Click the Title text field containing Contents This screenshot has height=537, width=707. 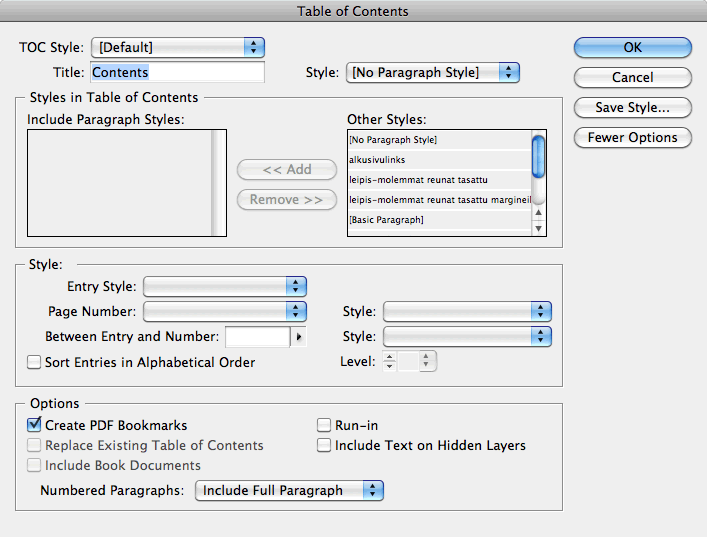pos(177,72)
